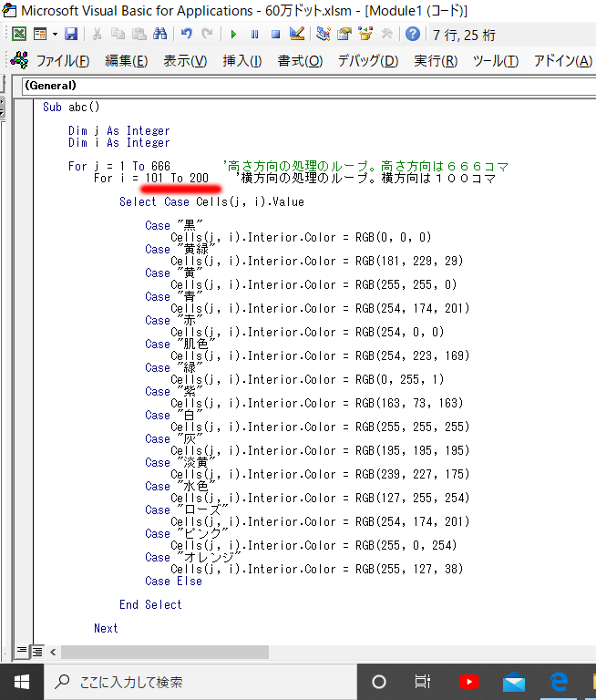Click the Copy toolbar icon
The height and width of the screenshot is (700, 596).
click(x=118, y=34)
